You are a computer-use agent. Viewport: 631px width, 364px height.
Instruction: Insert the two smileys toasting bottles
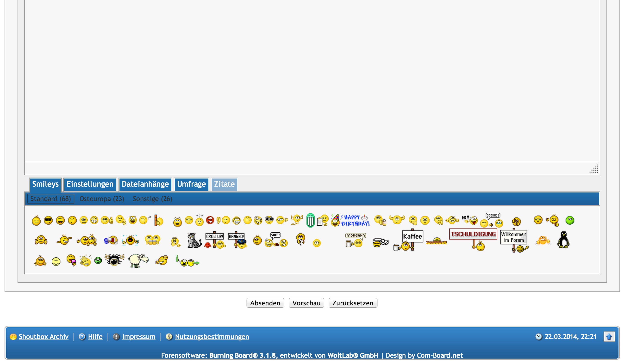pyautogui.click(x=187, y=261)
